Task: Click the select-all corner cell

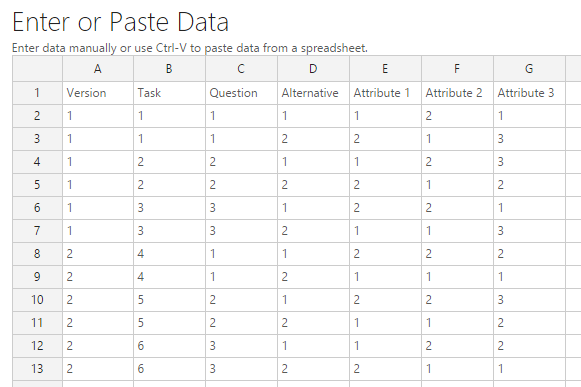Action: click(x=37, y=69)
